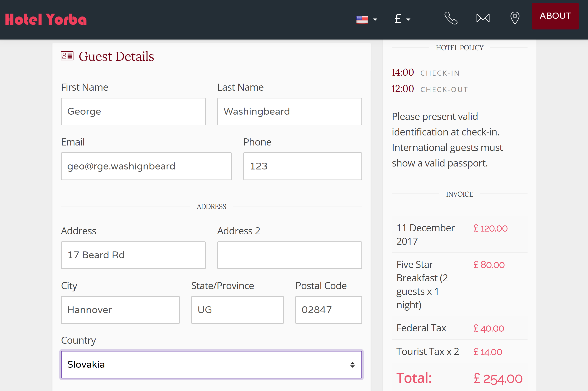Click the 14:00 check-in time
This screenshot has height=391, width=588.
(x=403, y=72)
